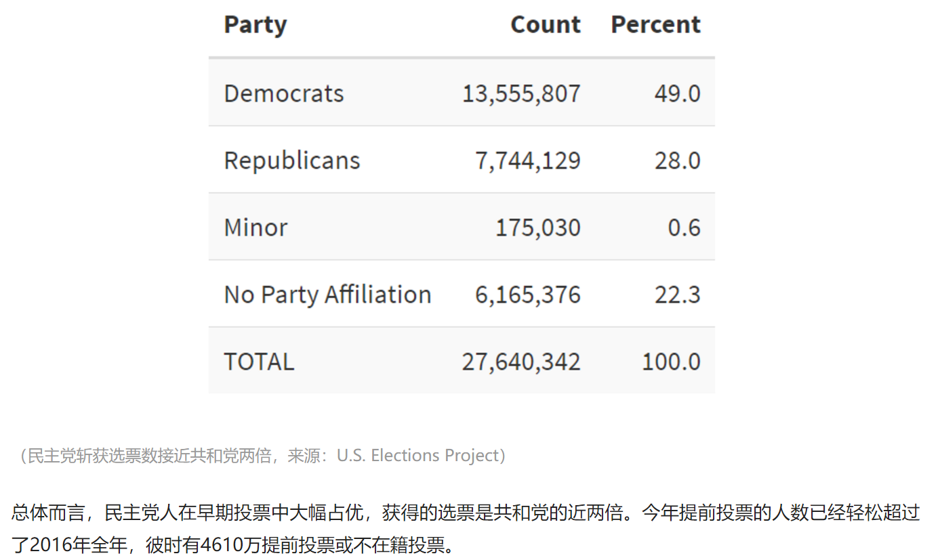Image resolution: width=940 pixels, height=560 pixels.
Task: Click the paragraph mentioning 2016年
Action: pyautogui.click(x=466, y=529)
